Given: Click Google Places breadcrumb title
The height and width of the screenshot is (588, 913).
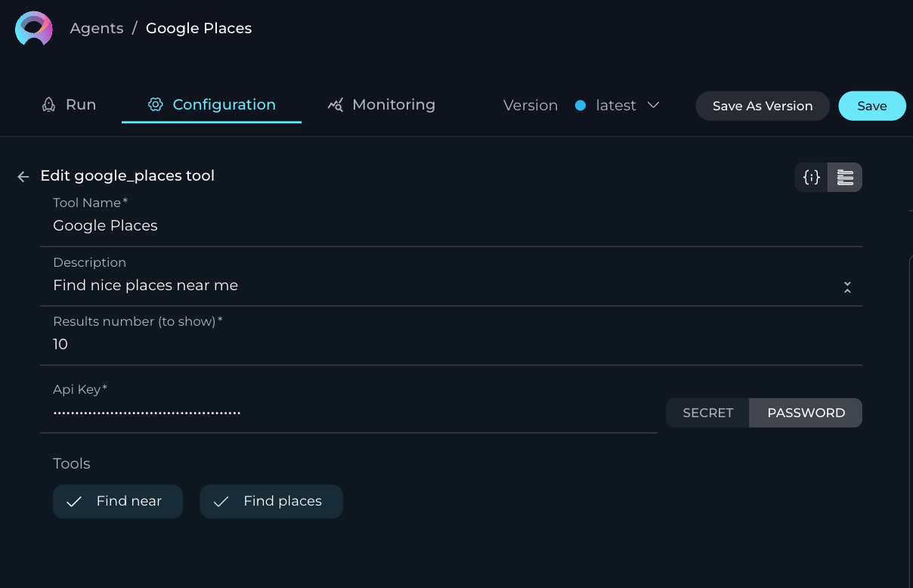Looking at the screenshot, I should tap(199, 28).
